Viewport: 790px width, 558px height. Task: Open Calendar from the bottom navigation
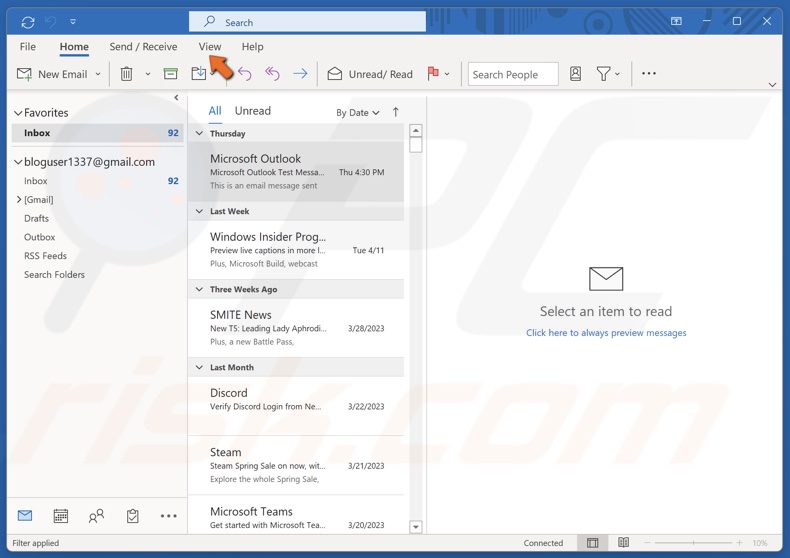pyautogui.click(x=61, y=516)
